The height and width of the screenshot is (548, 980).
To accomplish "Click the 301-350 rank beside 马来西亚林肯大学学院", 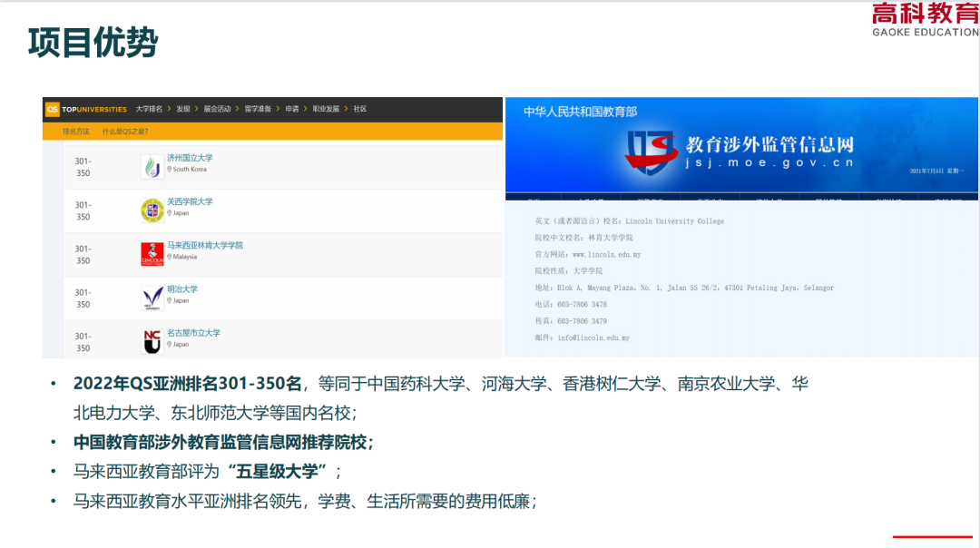I will 83,254.
